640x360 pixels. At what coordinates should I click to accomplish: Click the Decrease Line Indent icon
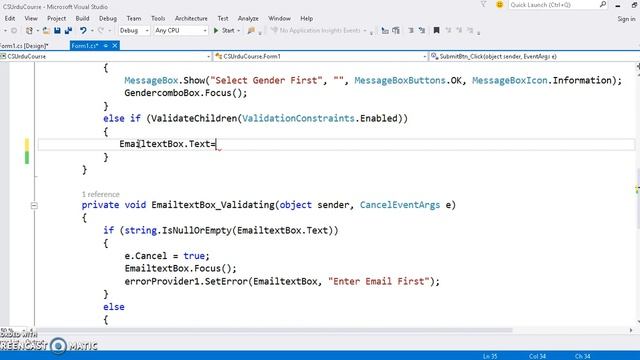[411, 31]
